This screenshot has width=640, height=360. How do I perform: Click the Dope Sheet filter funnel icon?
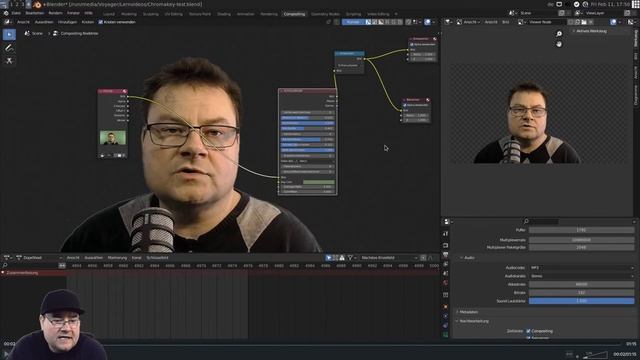[350, 258]
